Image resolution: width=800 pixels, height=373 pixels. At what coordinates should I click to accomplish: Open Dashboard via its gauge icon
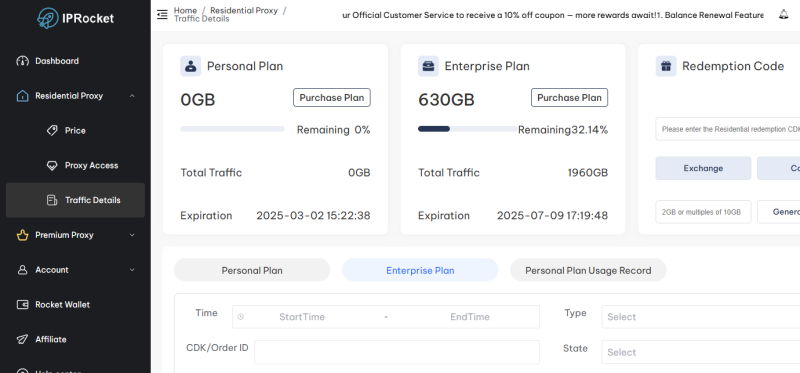[x=22, y=61]
